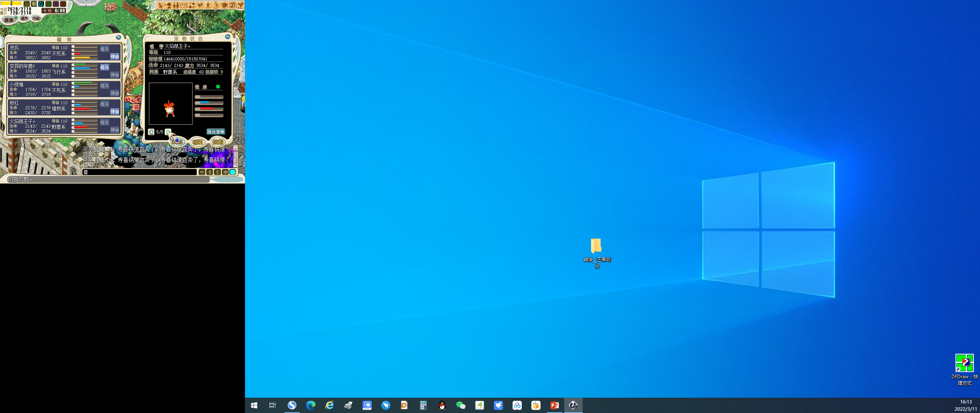Select pet name 小绿鬼 in list

16,85
